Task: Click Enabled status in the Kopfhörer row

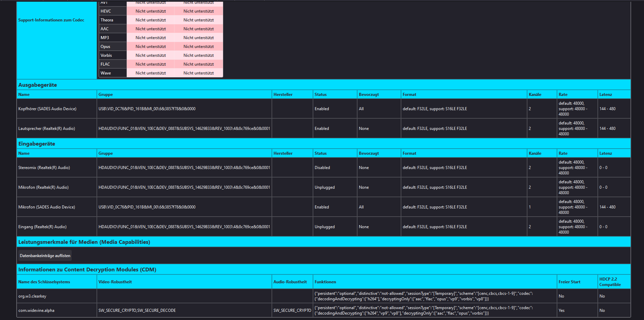Action: [322, 109]
